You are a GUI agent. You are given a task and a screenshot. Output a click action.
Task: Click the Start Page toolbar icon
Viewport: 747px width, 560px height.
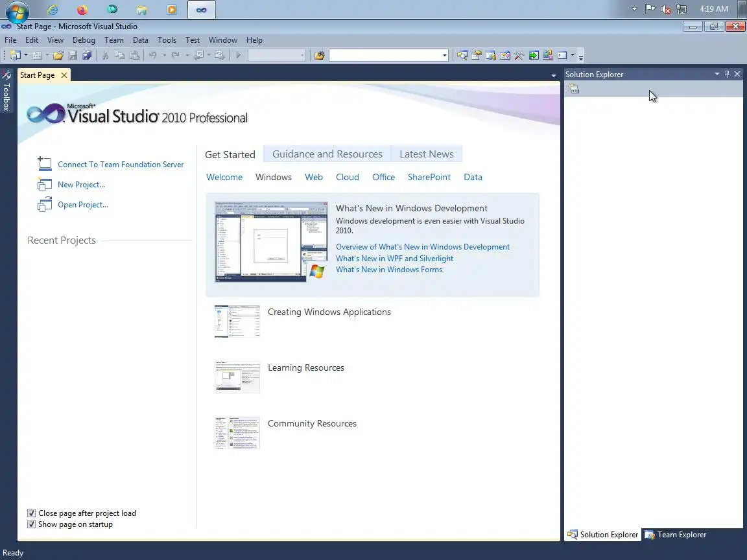[x=534, y=55]
